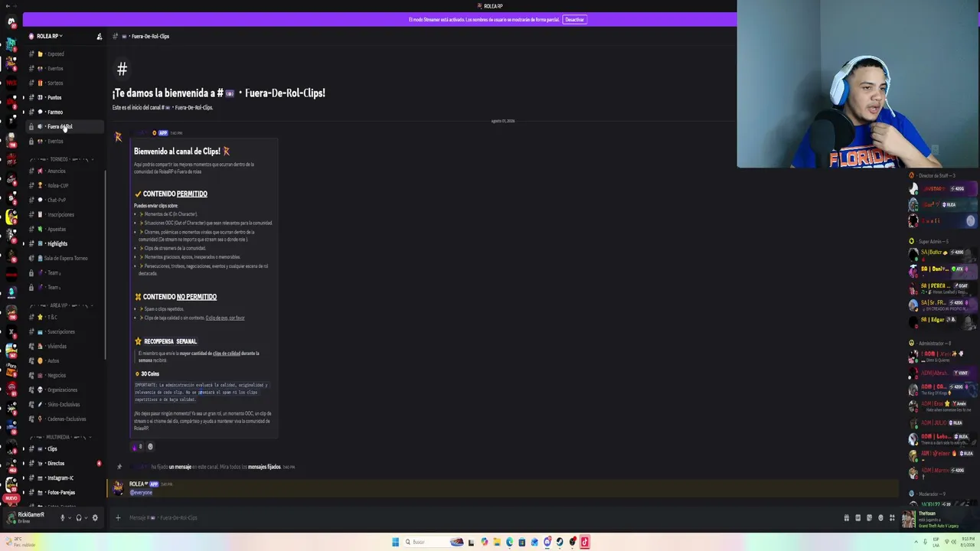Open the Negocios channel
The width and height of the screenshot is (980, 551).
click(63, 375)
